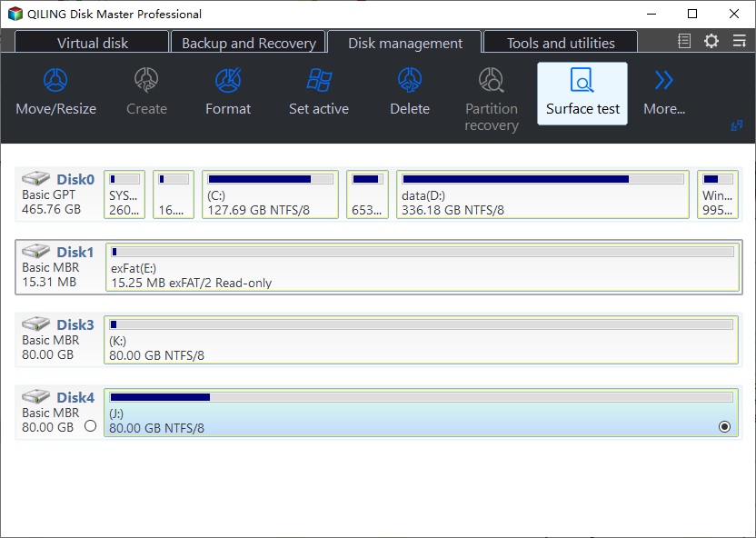
Task: Close the QILING Disk Master window
Action: [x=734, y=14]
